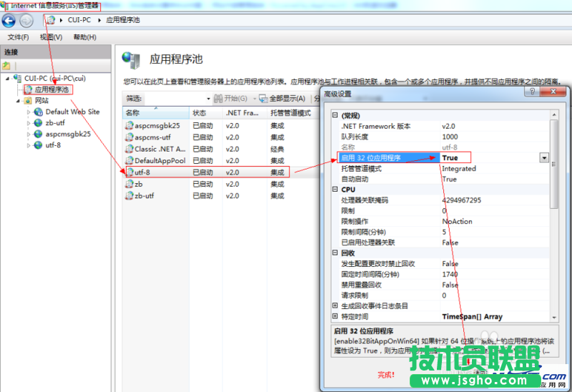Select the .NET Framework 版本 property row
The width and height of the screenshot is (572, 392).
point(444,127)
